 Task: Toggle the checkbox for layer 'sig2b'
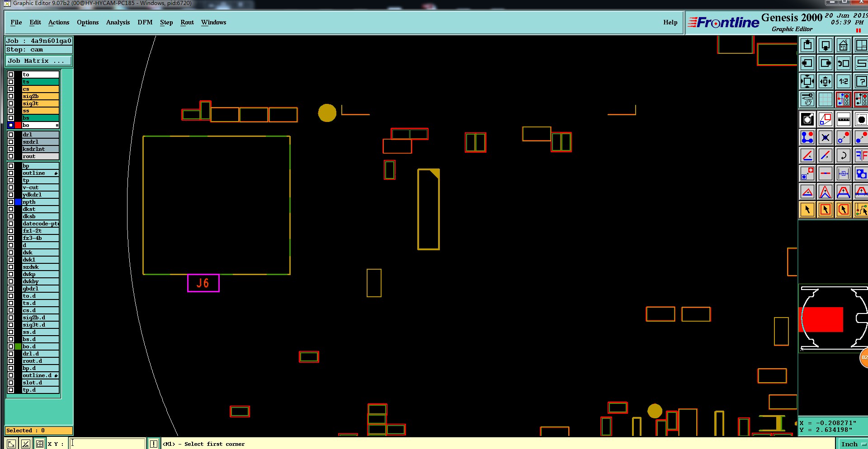pos(11,96)
